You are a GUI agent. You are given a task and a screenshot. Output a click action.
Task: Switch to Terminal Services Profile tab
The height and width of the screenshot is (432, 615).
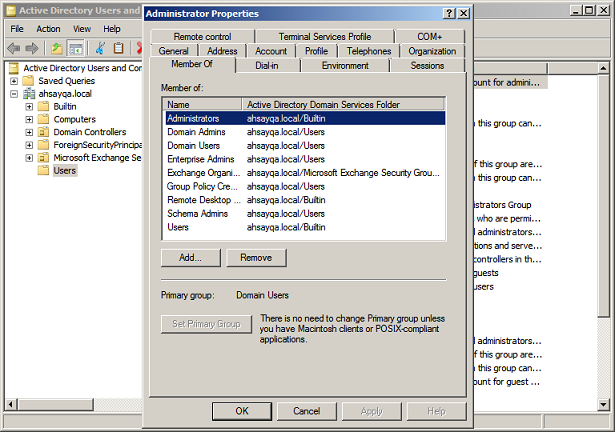(325, 36)
